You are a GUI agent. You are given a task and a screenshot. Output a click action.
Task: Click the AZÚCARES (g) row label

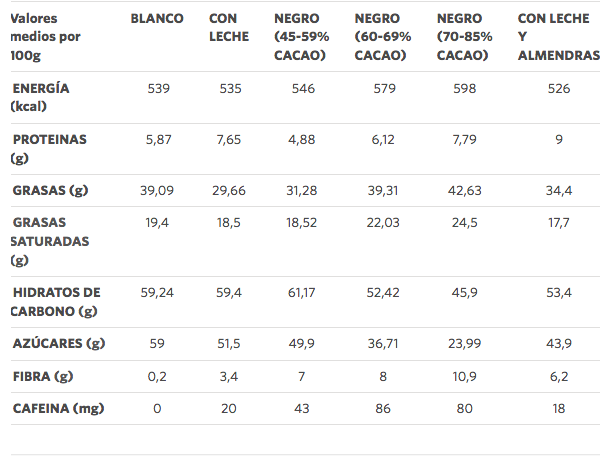click(x=59, y=344)
